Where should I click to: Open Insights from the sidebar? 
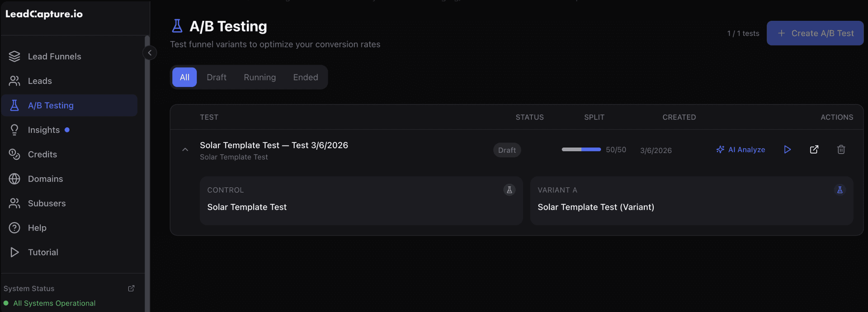click(44, 130)
